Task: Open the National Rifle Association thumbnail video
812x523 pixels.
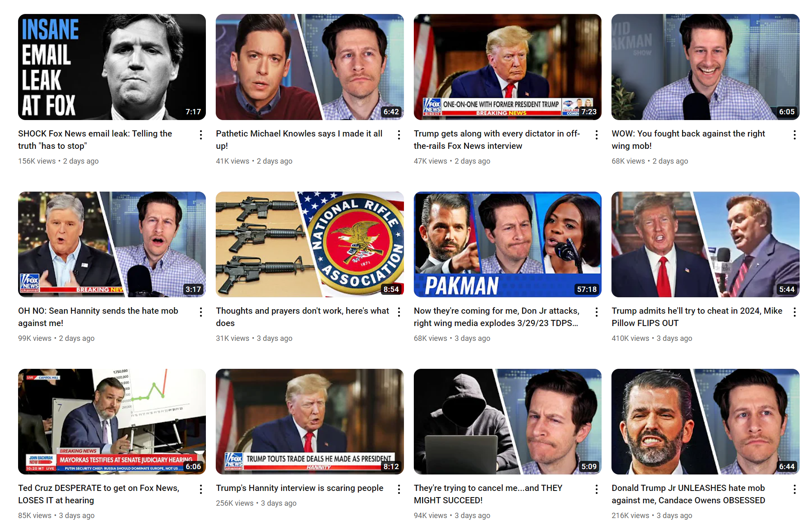Action: [x=310, y=244]
